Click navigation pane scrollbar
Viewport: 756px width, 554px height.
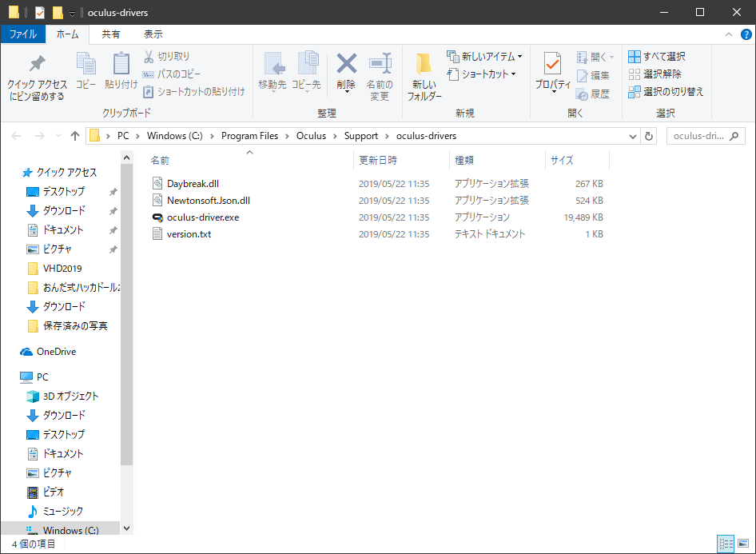click(127, 314)
